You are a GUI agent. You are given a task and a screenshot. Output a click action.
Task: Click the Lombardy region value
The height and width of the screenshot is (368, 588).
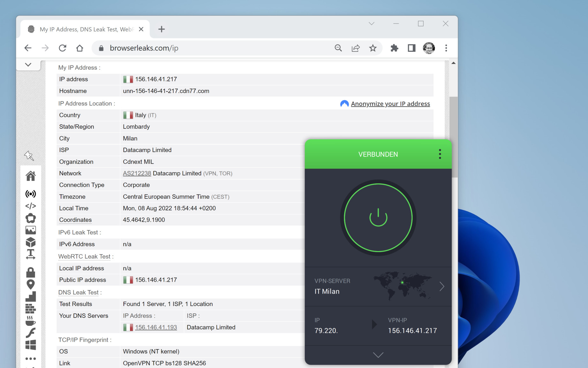click(136, 127)
